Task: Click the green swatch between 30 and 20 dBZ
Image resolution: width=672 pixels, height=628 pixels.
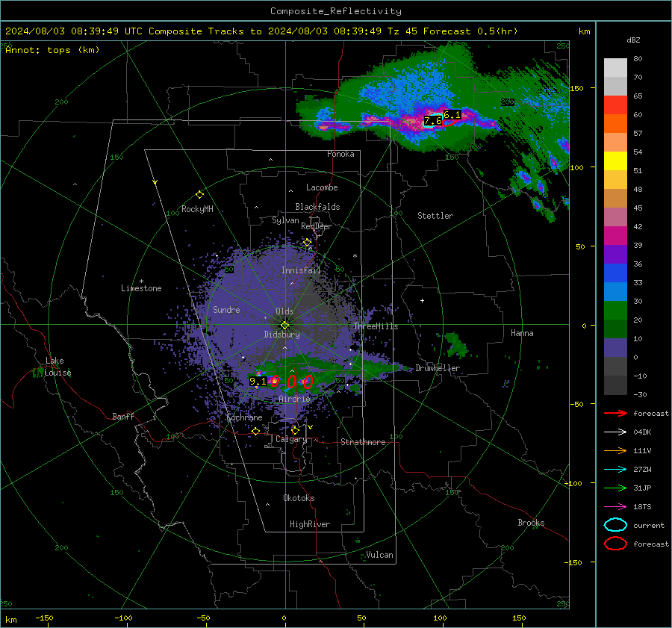Action: coord(615,311)
